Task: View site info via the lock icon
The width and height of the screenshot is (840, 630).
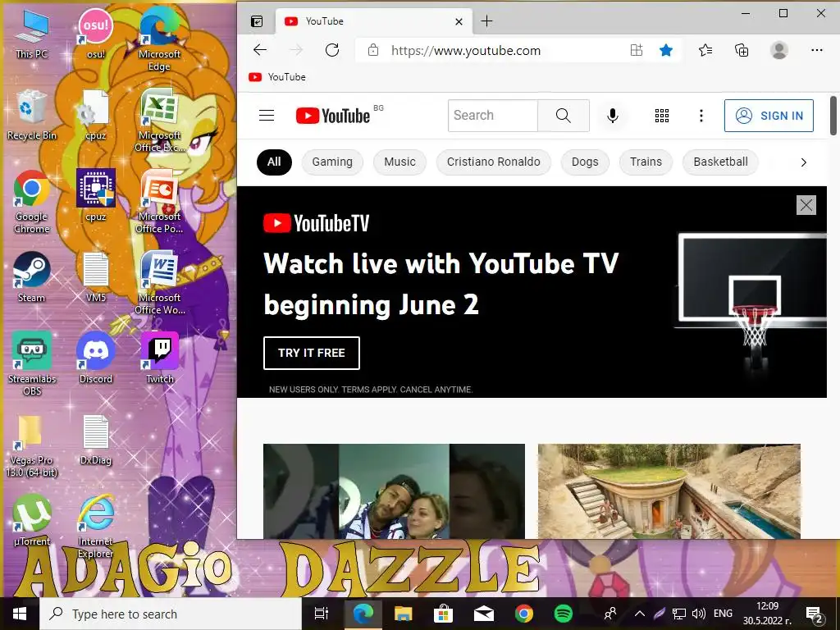Action: tap(373, 50)
